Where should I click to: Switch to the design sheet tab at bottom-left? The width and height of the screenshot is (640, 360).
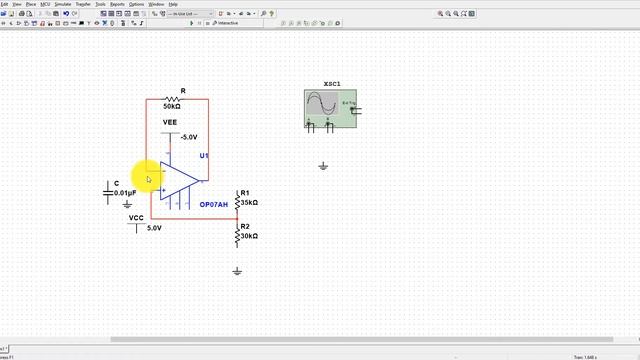click(4, 349)
